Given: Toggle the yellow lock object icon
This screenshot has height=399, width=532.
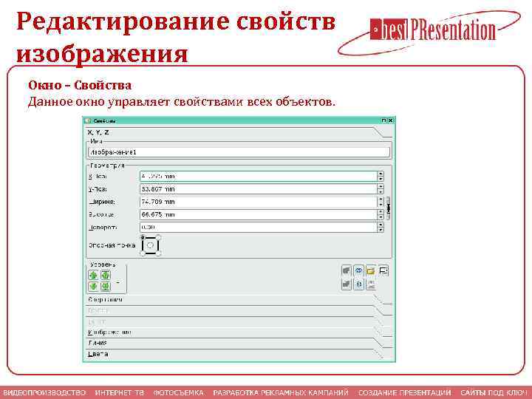Looking at the screenshot, I should tap(371, 270).
